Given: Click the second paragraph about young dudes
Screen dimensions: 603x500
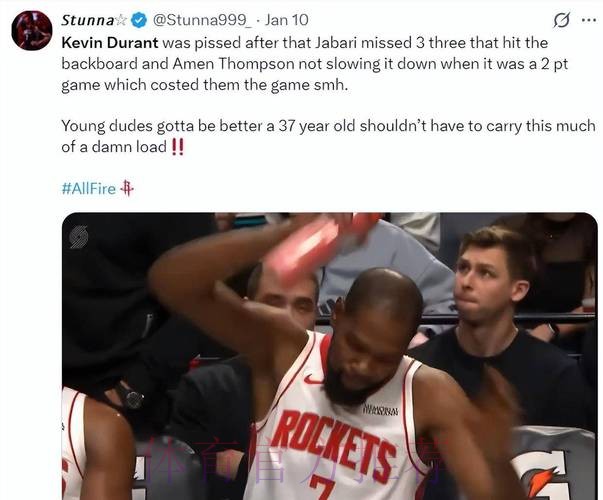Looking at the screenshot, I should click(x=328, y=136).
